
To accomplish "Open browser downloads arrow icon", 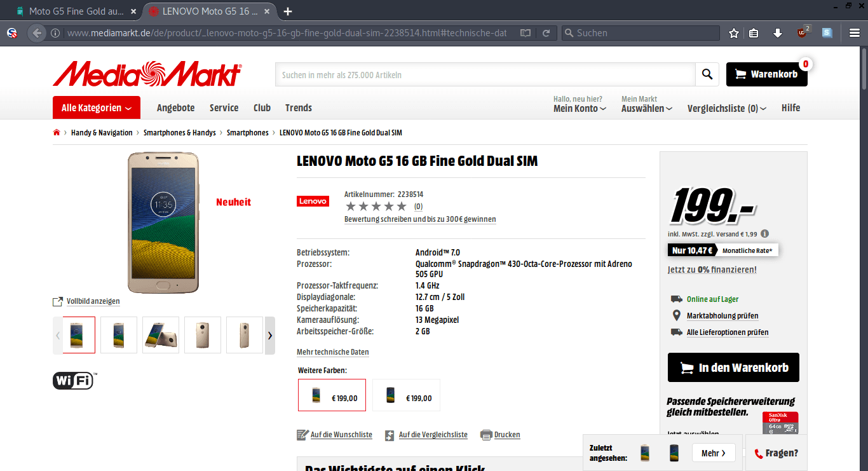I will tap(777, 33).
